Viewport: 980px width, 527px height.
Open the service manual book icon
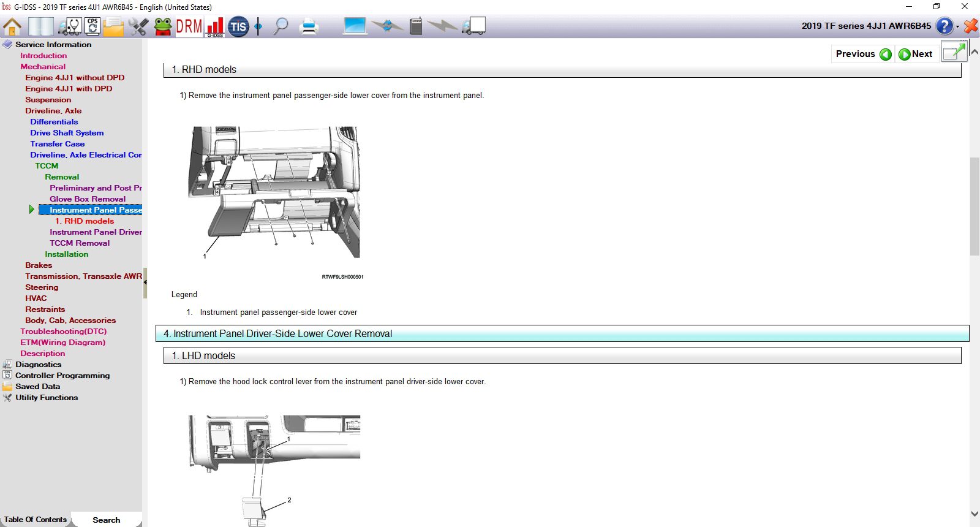[x=41, y=26]
